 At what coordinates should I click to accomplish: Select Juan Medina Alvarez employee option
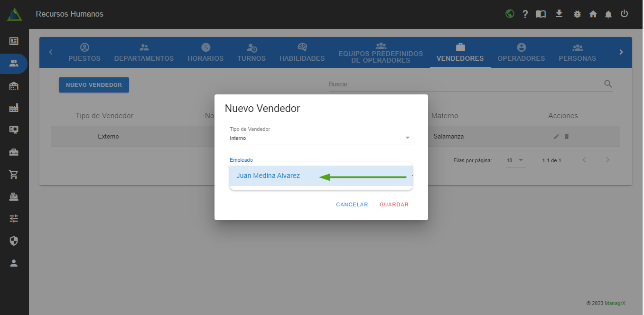(268, 176)
